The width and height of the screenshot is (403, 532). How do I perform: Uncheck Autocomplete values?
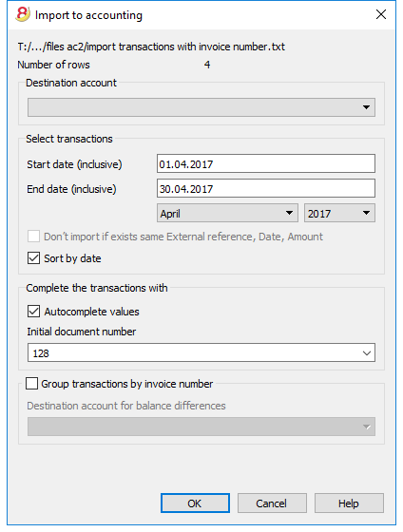coord(33,312)
